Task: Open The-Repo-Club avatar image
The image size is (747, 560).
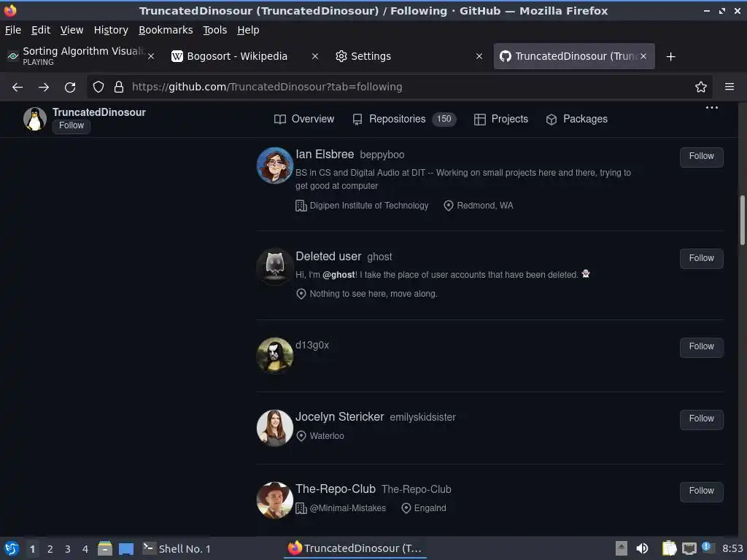Action: point(275,500)
